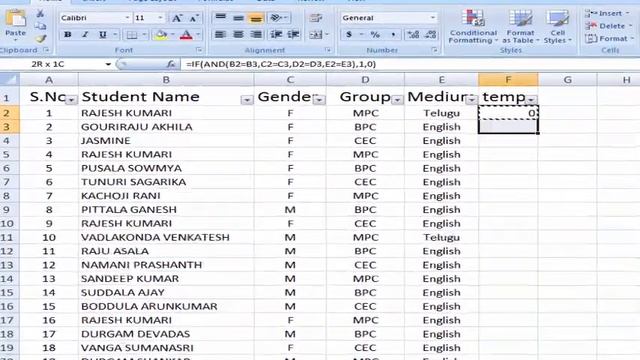Toggle Wrap Text icon

[316, 18]
